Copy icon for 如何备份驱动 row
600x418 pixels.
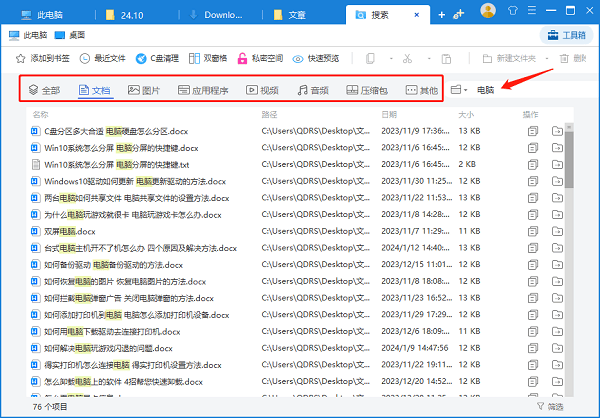533,265
